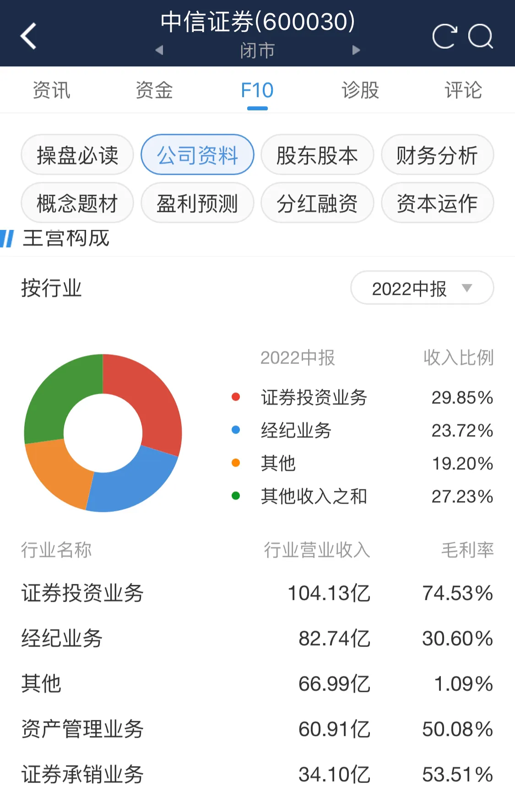Tap legend entry 其他收入之和

point(314,496)
